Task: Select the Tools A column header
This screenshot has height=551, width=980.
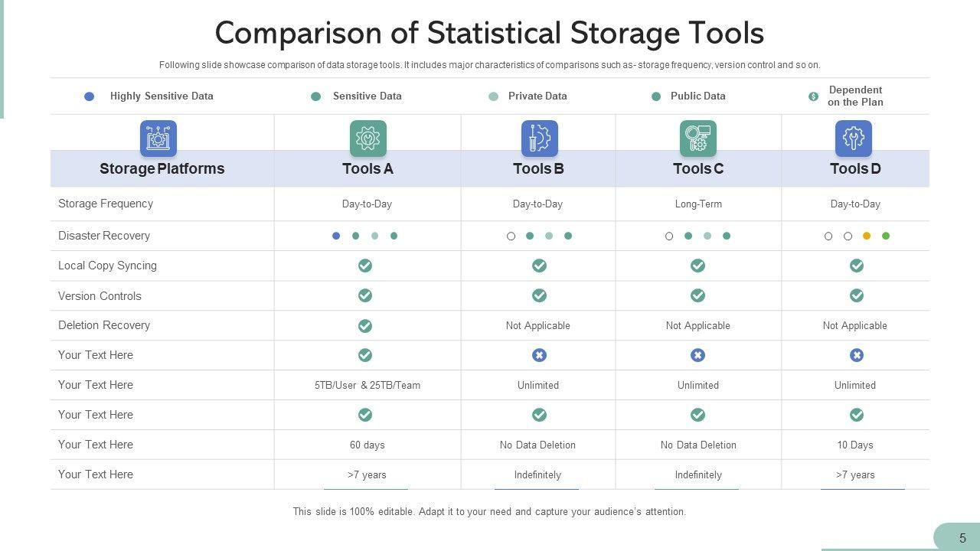Action: click(x=368, y=169)
